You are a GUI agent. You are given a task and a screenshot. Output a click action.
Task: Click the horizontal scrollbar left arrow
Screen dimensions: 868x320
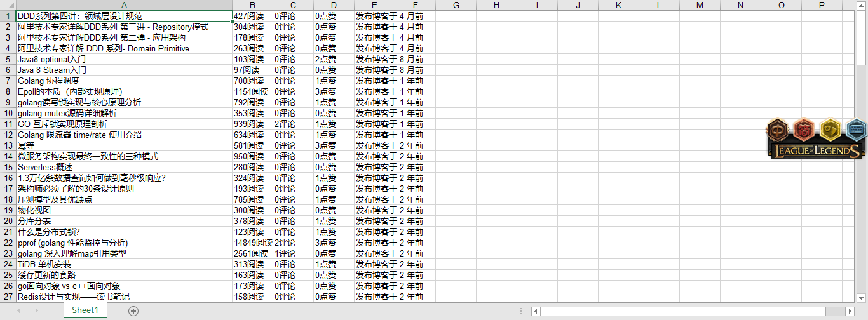coord(536,311)
